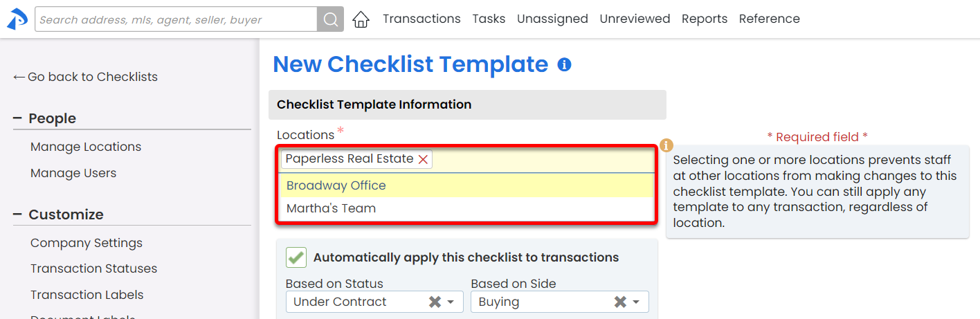Go to the home icon
980x319 pixels.
click(x=361, y=19)
